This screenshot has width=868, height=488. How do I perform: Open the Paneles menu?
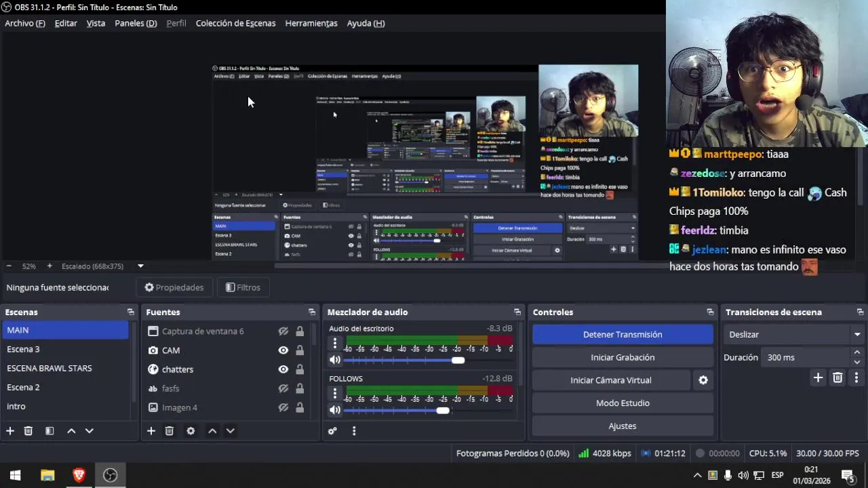tap(136, 23)
